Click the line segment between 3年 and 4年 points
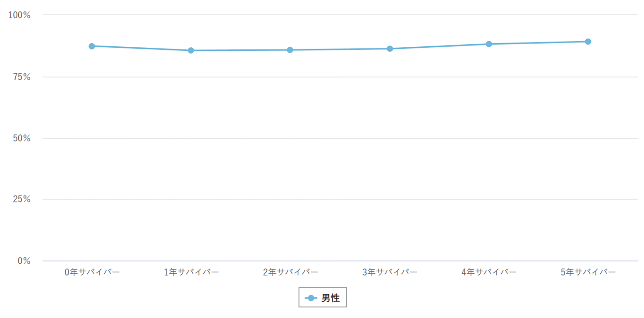Image resolution: width=644 pixels, height=318 pixels. (439, 46)
